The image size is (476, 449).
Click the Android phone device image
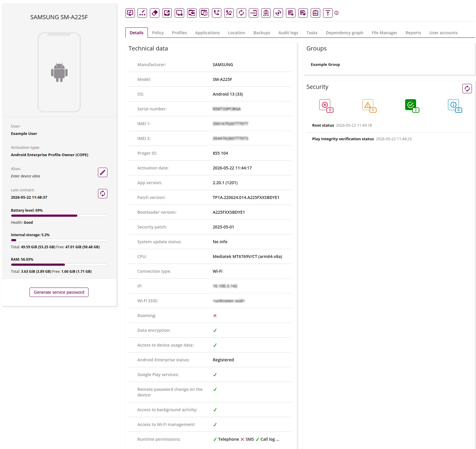[59, 72]
